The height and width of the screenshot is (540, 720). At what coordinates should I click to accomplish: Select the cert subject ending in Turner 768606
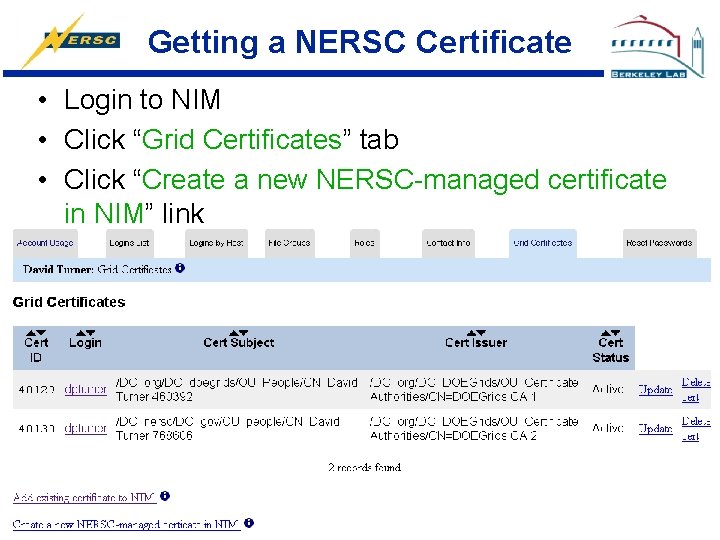228,428
